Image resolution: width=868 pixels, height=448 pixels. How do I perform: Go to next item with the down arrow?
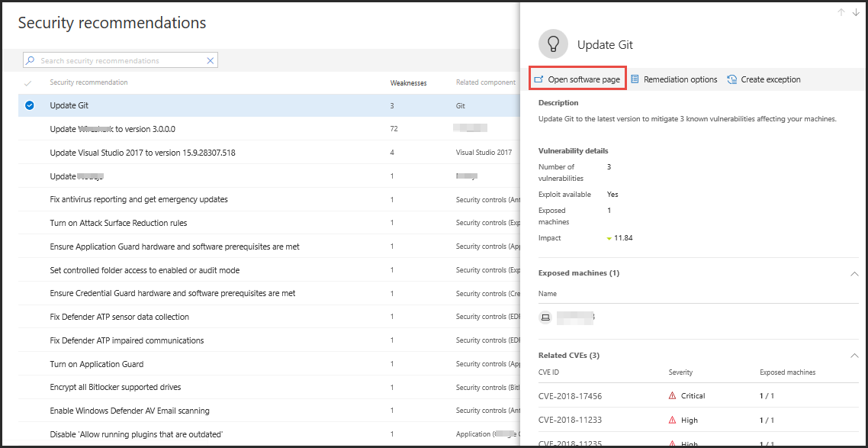click(856, 12)
